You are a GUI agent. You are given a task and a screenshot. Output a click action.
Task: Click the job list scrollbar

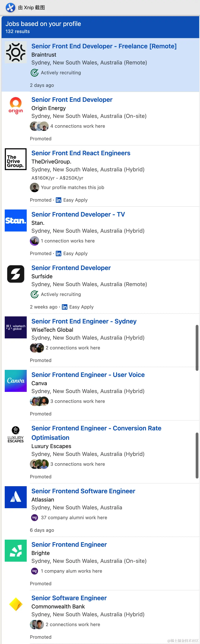(197, 347)
